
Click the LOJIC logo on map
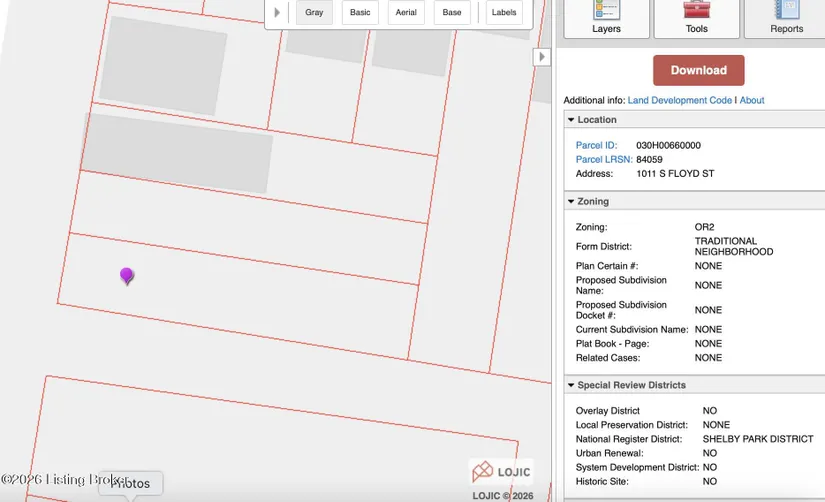(x=501, y=472)
